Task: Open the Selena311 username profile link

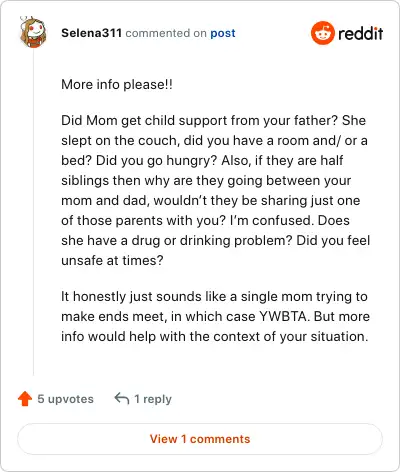Action: coord(91,33)
